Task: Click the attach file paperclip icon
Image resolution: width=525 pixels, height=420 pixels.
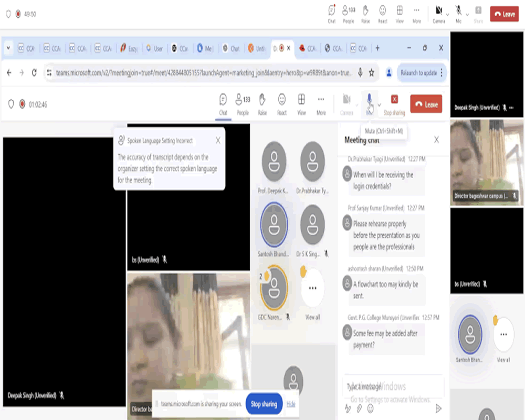Action: click(360, 408)
